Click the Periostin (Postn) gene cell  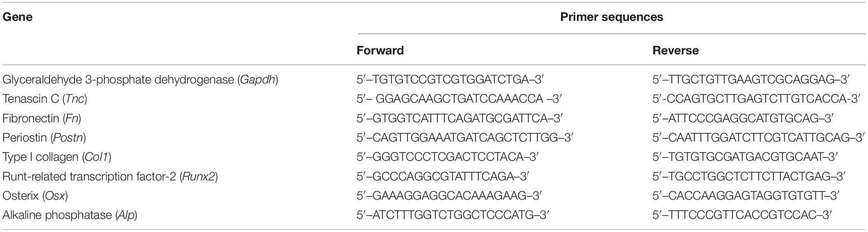[44, 138]
